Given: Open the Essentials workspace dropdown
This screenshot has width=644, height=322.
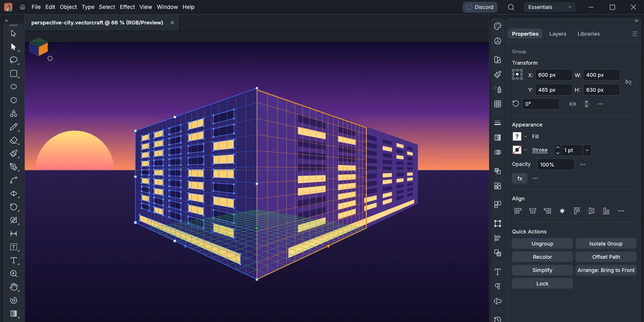Looking at the screenshot, I should point(550,7).
